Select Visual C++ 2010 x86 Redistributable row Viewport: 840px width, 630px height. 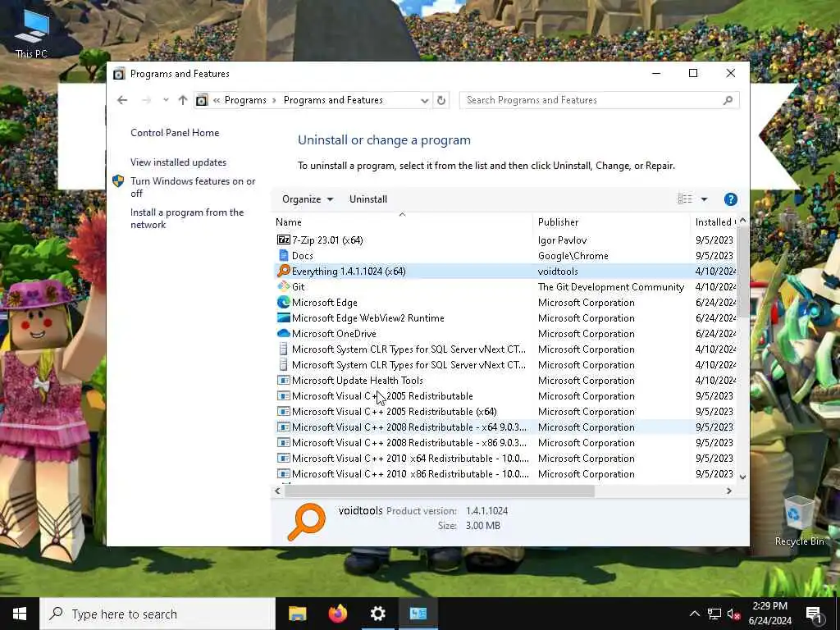pos(504,473)
